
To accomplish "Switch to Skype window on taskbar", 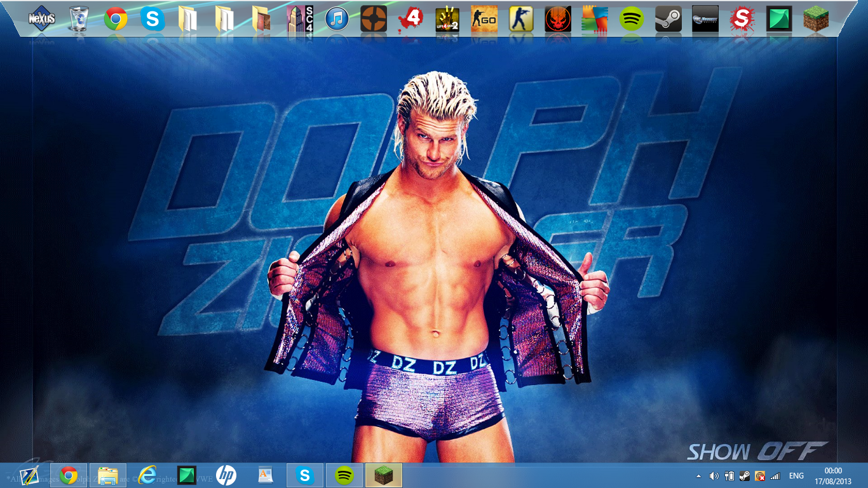I will [x=305, y=475].
